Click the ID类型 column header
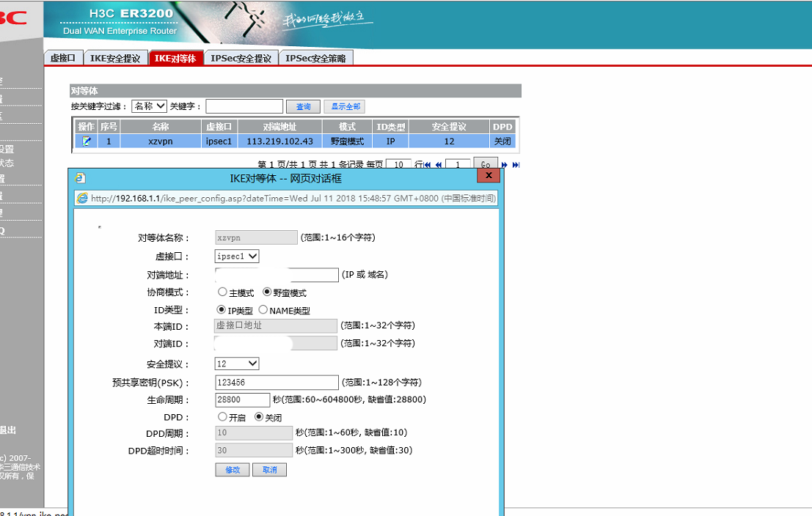Image resolution: width=812 pixels, height=516 pixels. [390, 126]
